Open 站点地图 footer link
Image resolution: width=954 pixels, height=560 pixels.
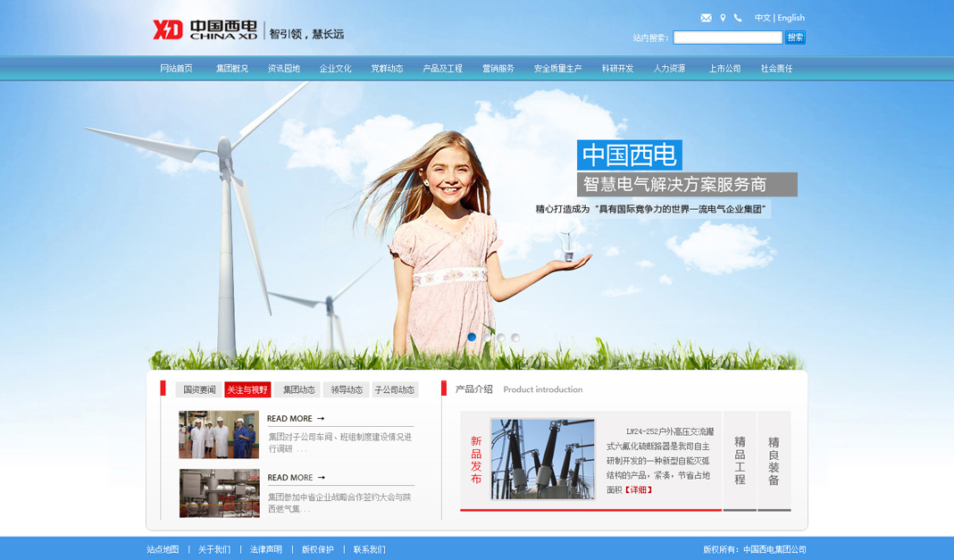click(x=163, y=549)
